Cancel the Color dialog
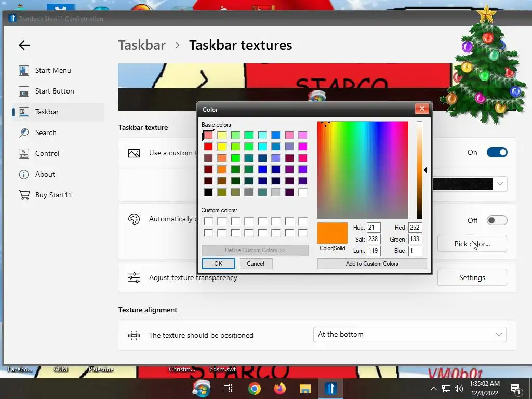532x399 pixels. click(x=256, y=263)
